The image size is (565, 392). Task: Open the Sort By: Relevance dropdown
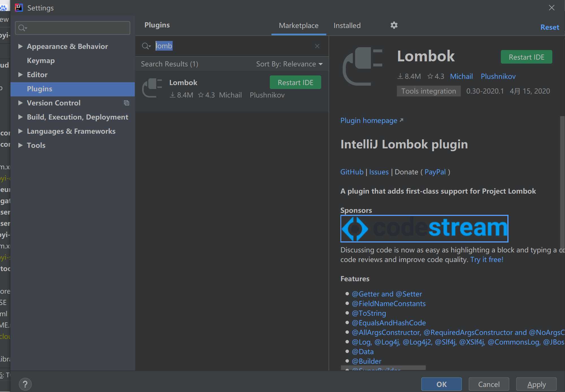[x=289, y=64]
